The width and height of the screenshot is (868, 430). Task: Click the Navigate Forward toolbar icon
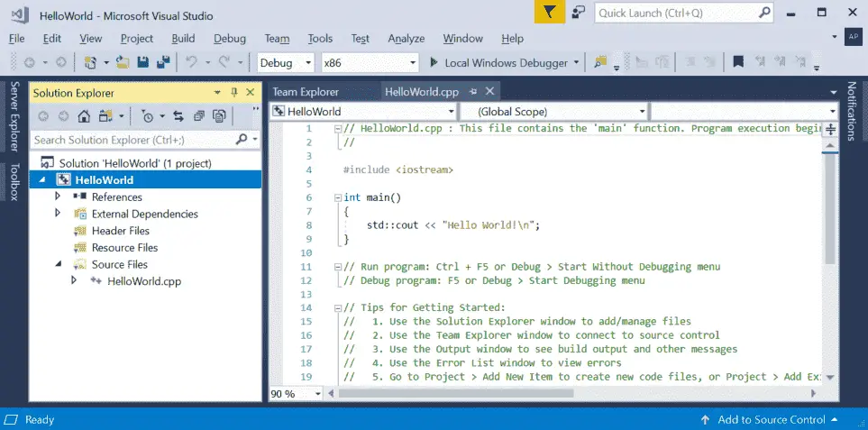click(x=61, y=62)
